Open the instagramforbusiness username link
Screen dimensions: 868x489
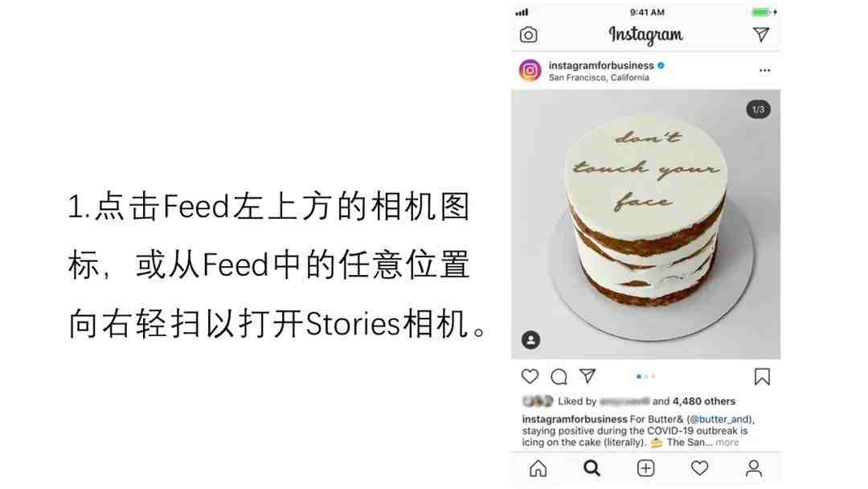click(601, 65)
